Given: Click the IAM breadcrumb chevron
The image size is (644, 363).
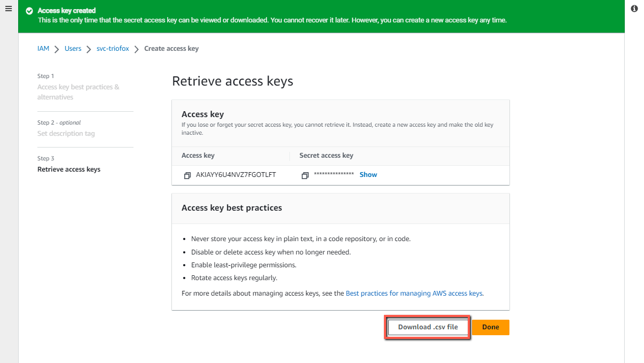Looking at the screenshot, I should [56, 48].
